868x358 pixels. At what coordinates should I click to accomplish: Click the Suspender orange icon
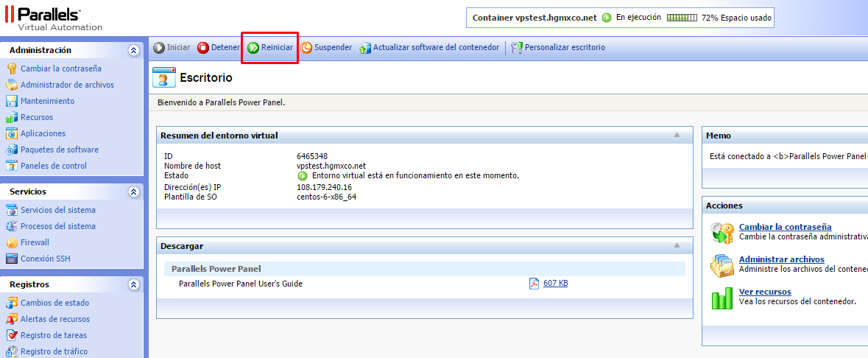306,48
